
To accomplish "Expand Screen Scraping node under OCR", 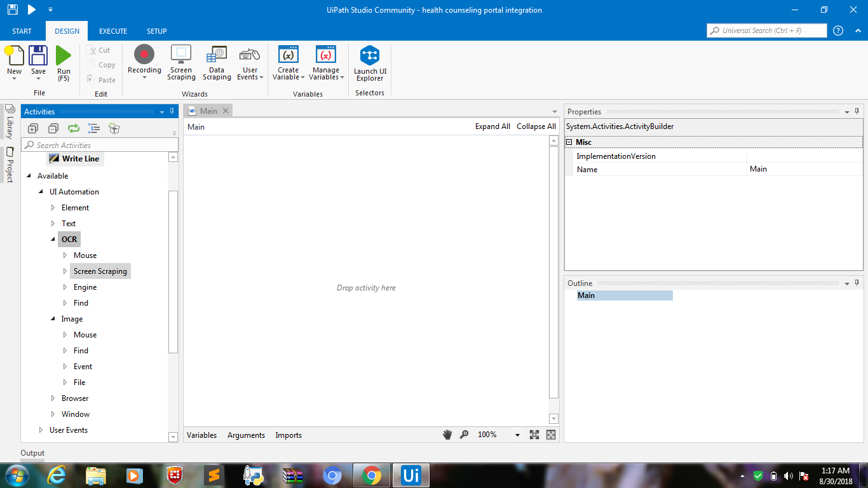I will 65,271.
